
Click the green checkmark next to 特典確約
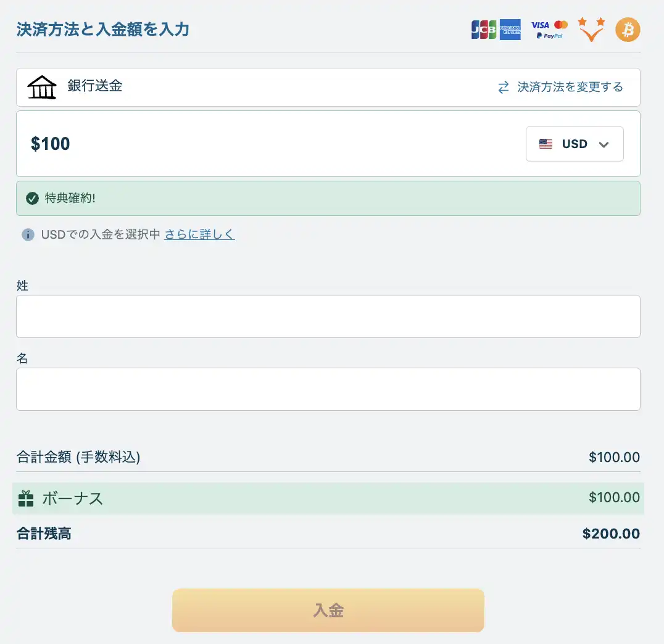pos(33,199)
